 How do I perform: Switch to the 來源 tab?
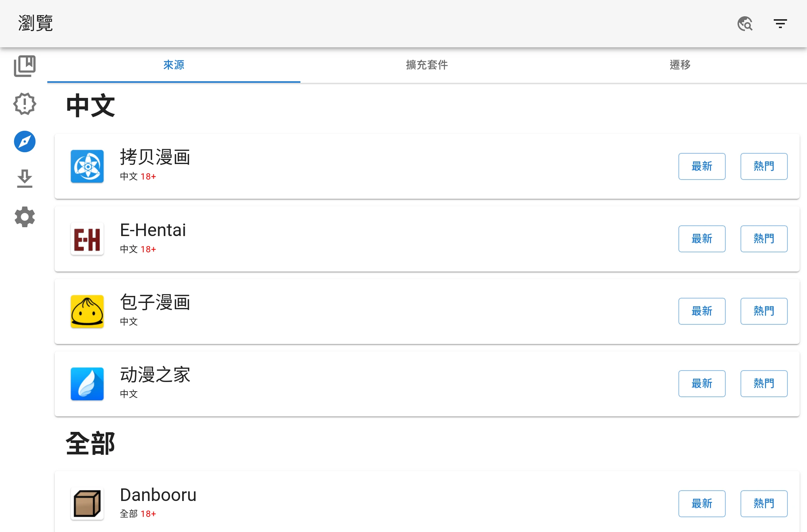pyautogui.click(x=174, y=65)
